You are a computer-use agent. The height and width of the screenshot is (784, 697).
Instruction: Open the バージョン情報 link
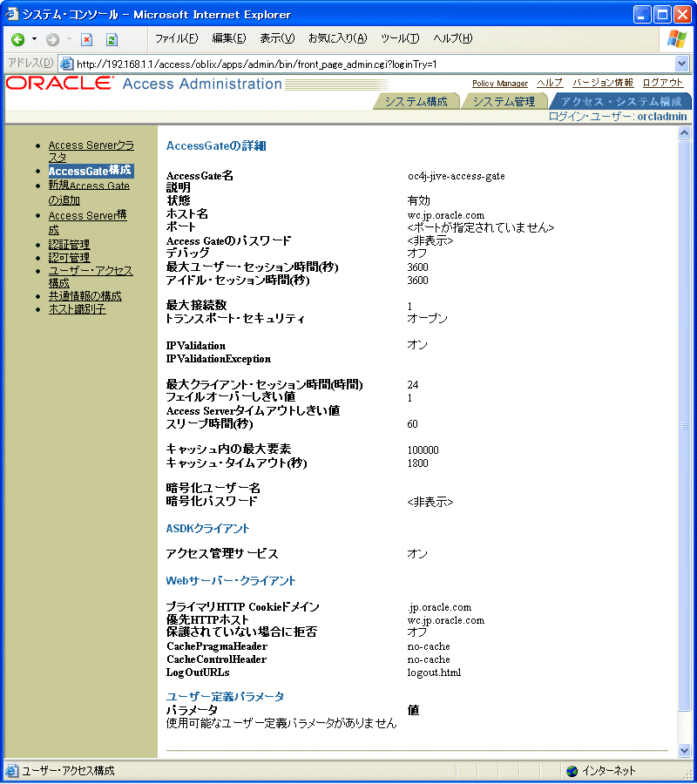(603, 83)
